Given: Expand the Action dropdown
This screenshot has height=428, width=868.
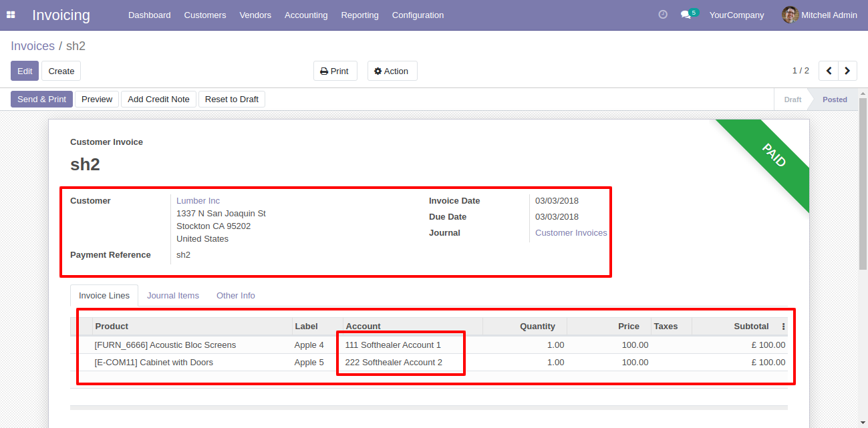Looking at the screenshot, I should point(392,71).
